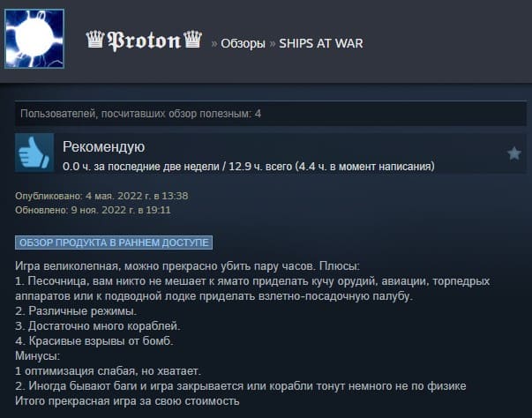This screenshot has height=418, width=532.
Task: Click the Минусы: line in review
Action: [x=37, y=356]
